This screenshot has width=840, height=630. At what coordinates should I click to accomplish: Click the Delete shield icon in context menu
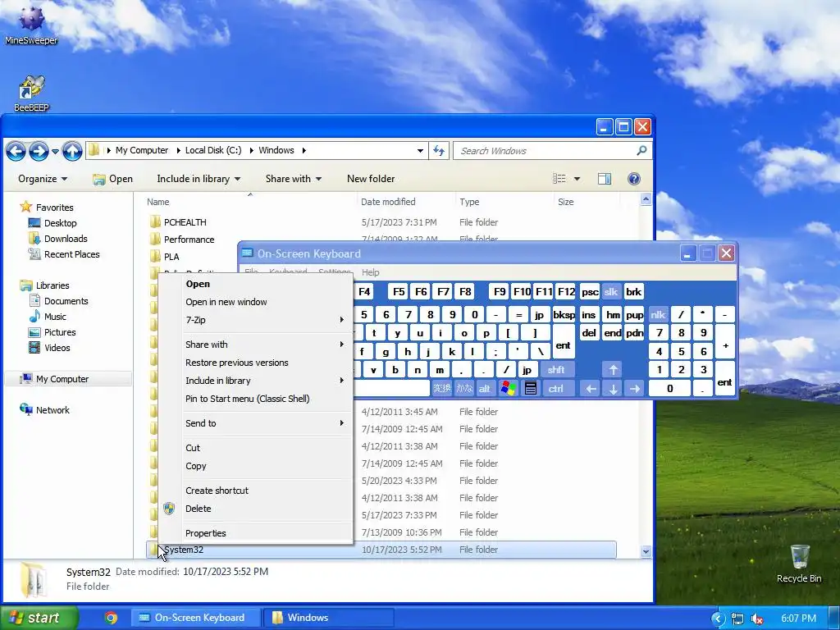[x=169, y=509]
